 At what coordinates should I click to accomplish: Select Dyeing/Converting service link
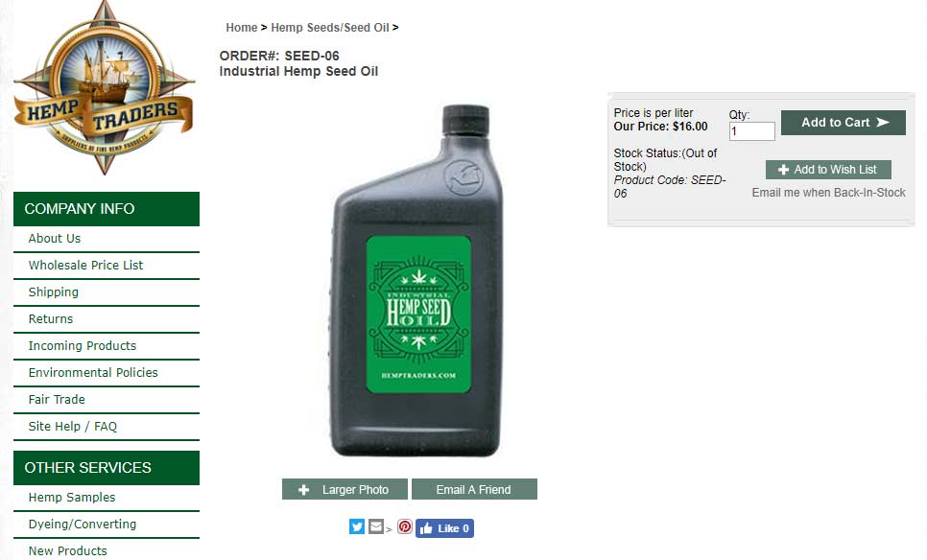point(83,524)
